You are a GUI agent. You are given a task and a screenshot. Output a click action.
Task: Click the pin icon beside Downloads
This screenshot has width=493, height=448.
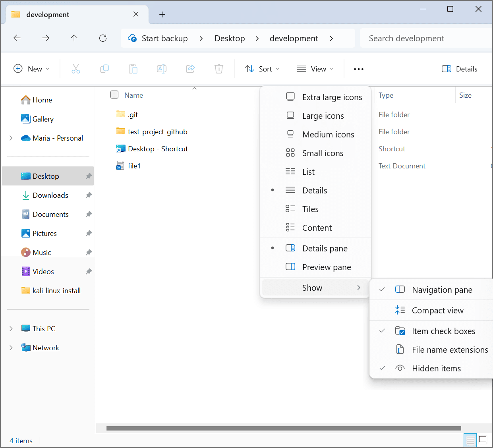tap(89, 195)
